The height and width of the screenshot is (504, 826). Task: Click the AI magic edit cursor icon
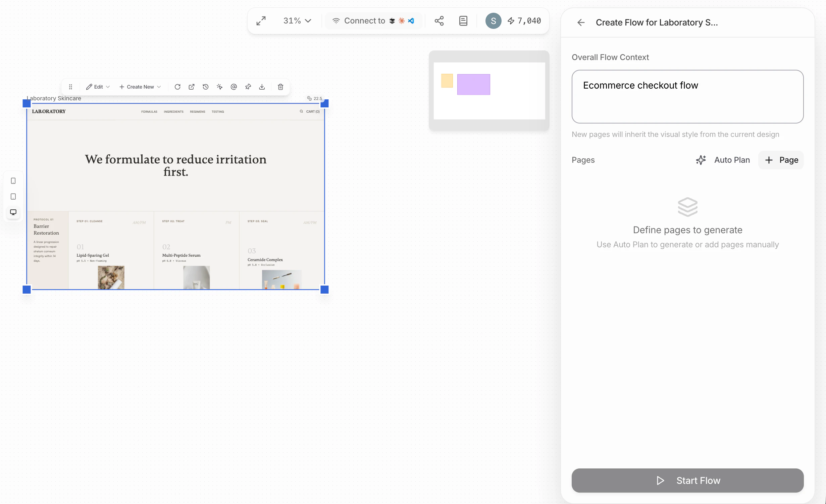click(x=220, y=87)
